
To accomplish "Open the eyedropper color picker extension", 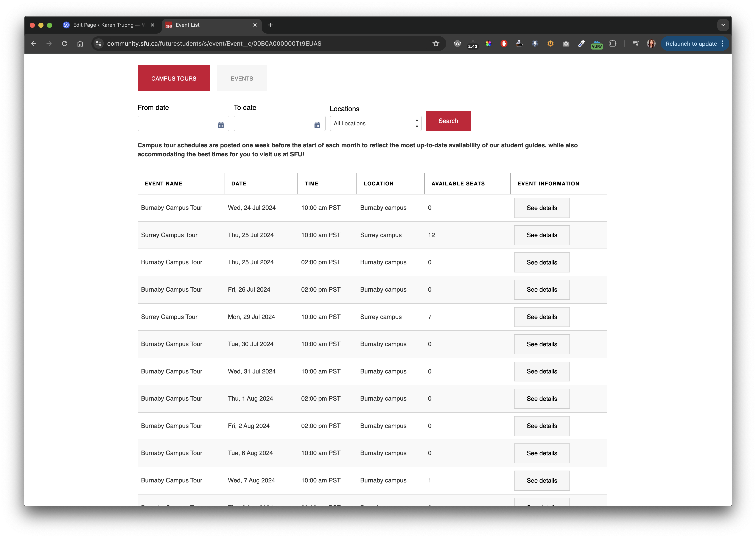I will point(581,44).
